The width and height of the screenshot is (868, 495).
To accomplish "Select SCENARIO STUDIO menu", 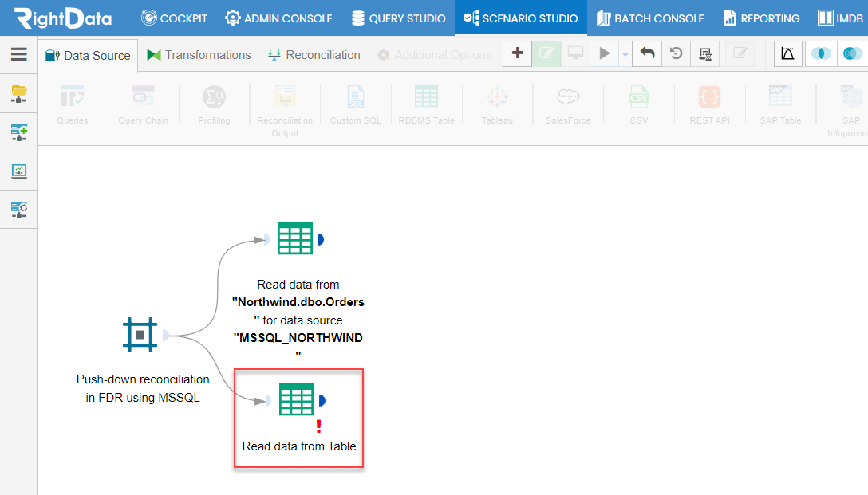I will (x=521, y=18).
